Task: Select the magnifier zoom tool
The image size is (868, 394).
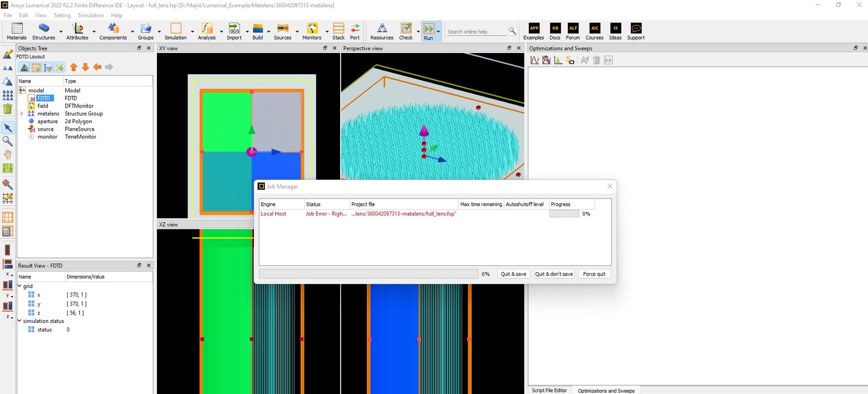Action: pyautogui.click(x=8, y=141)
